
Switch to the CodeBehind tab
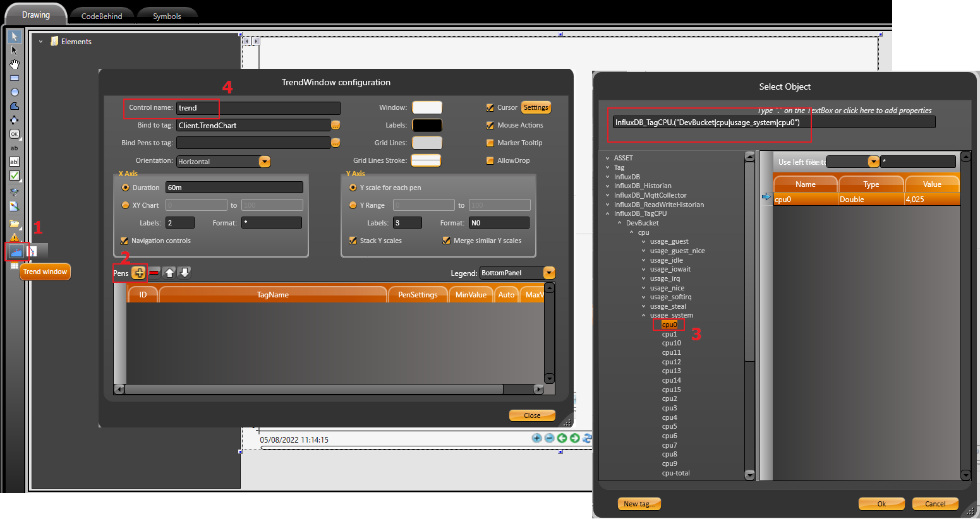pos(102,16)
